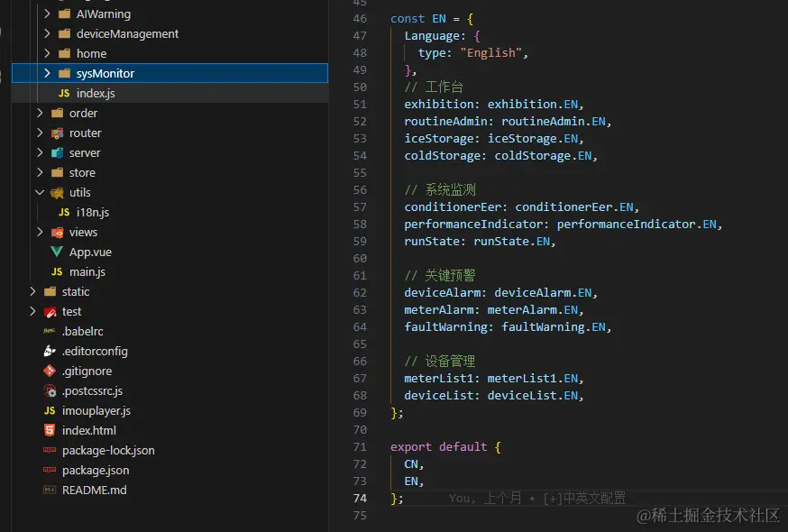
Task: Expand the store folder chevron
Action: [x=40, y=172]
